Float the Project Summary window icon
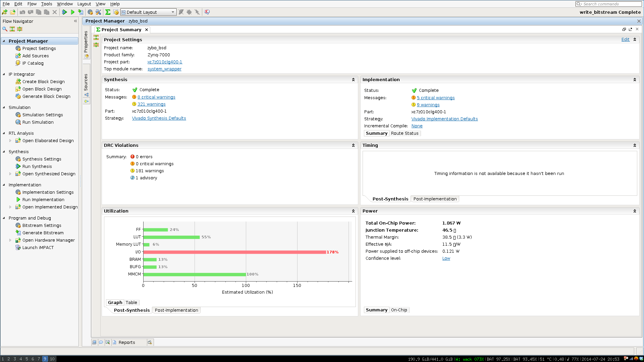Image resolution: width=644 pixels, height=362 pixels. (x=631, y=29)
